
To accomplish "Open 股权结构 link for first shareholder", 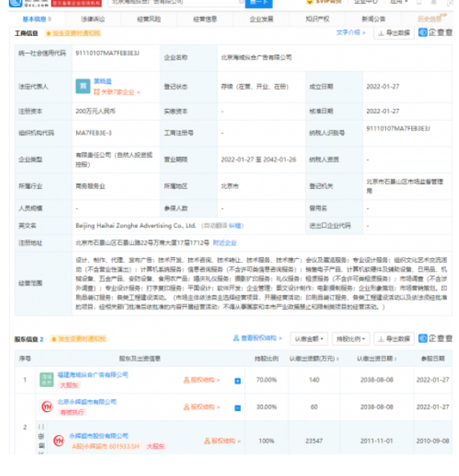I will point(202,380).
